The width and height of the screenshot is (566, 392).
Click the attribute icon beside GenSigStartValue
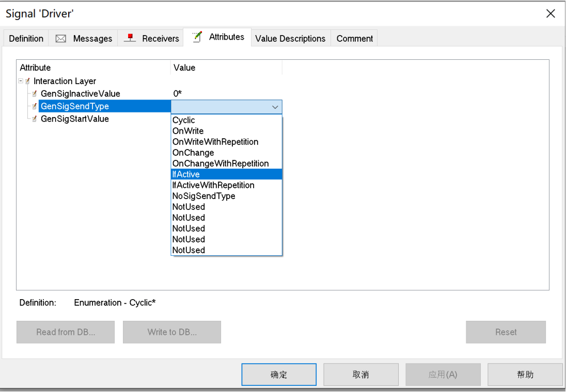(x=34, y=119)
